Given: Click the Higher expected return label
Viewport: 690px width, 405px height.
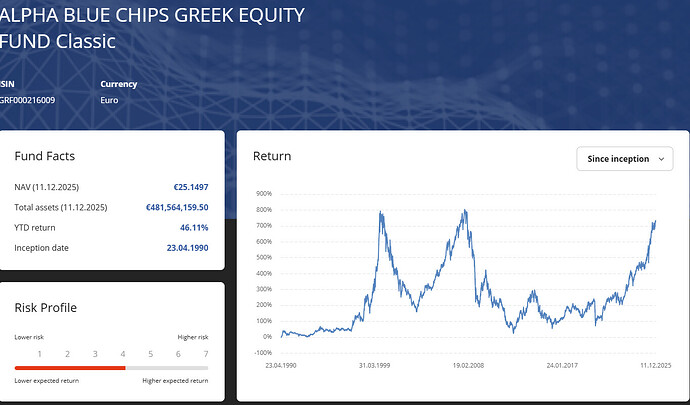Looking at the screenshot, I should pyautogui.click(x=175, y=381).
